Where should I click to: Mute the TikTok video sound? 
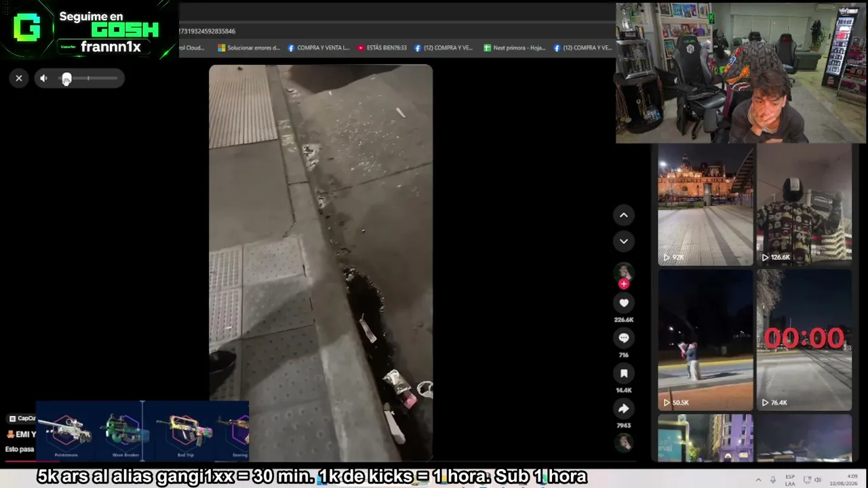43,78
